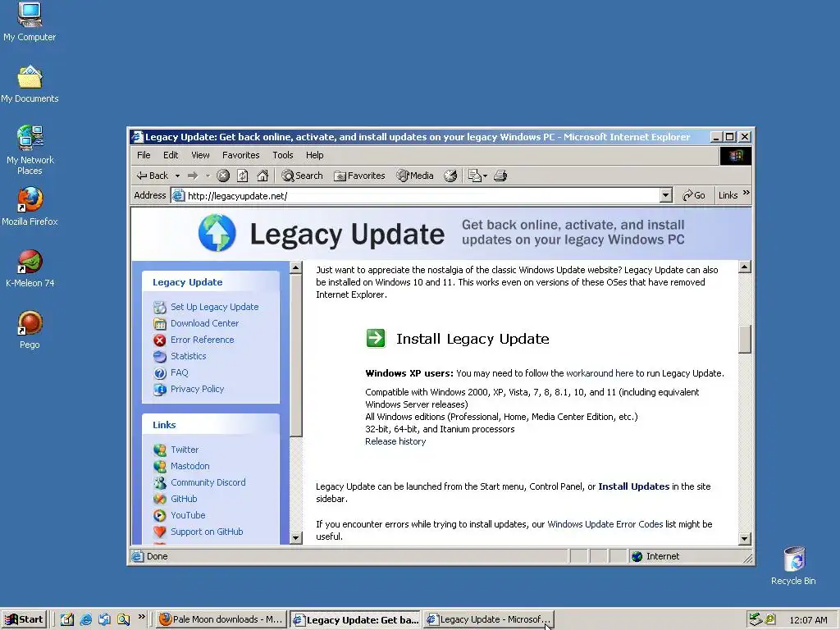Open the Tools menu

click(x=282, y=155)
